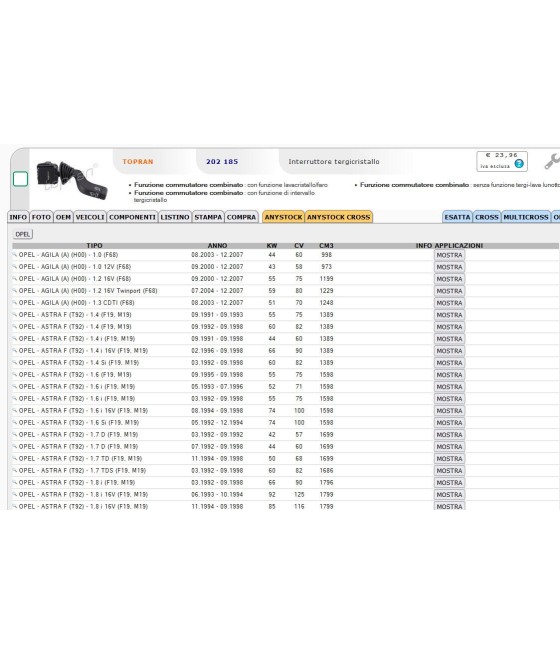Switch to the INFO tab
Screen dimensions: 560x655
pos(18,217)
